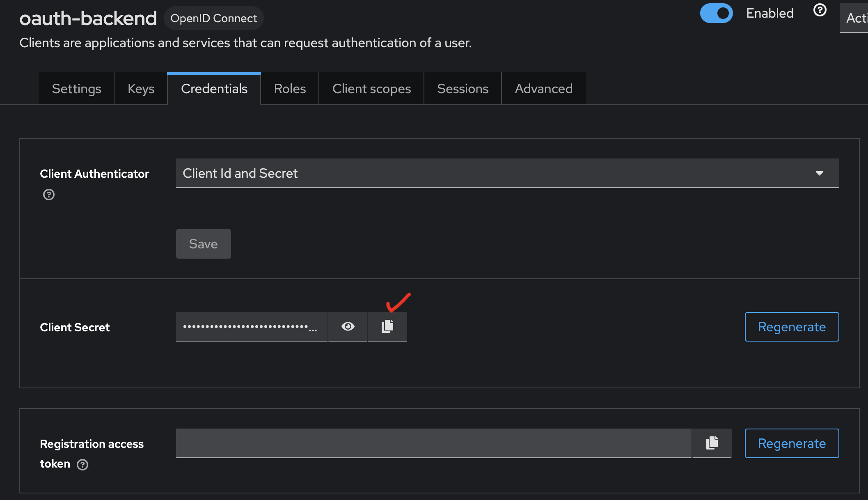Click inside the registration access token field
Image resolution: width=868 pixels, height=500 pixels.
tap(433, 443)
